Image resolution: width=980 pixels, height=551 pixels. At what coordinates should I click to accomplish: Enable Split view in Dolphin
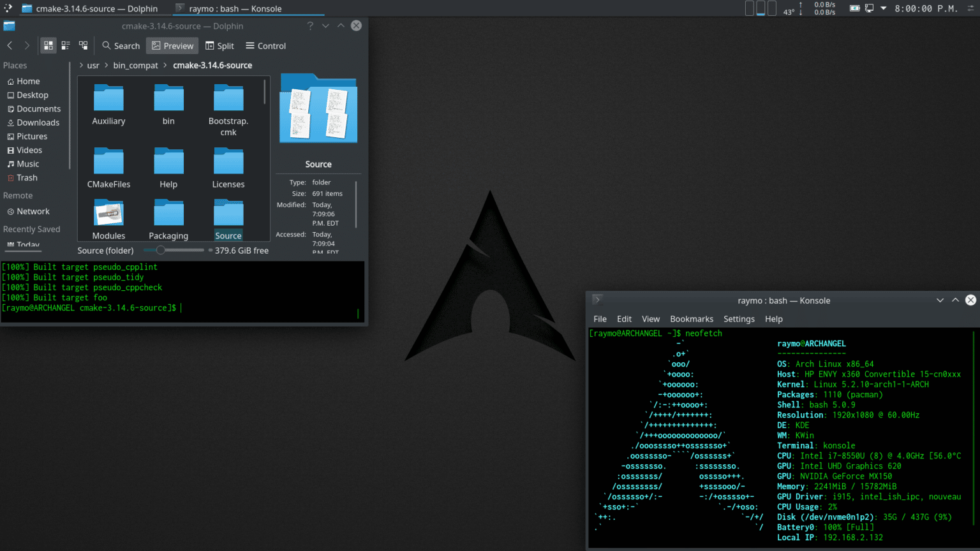tap(219, 45)
